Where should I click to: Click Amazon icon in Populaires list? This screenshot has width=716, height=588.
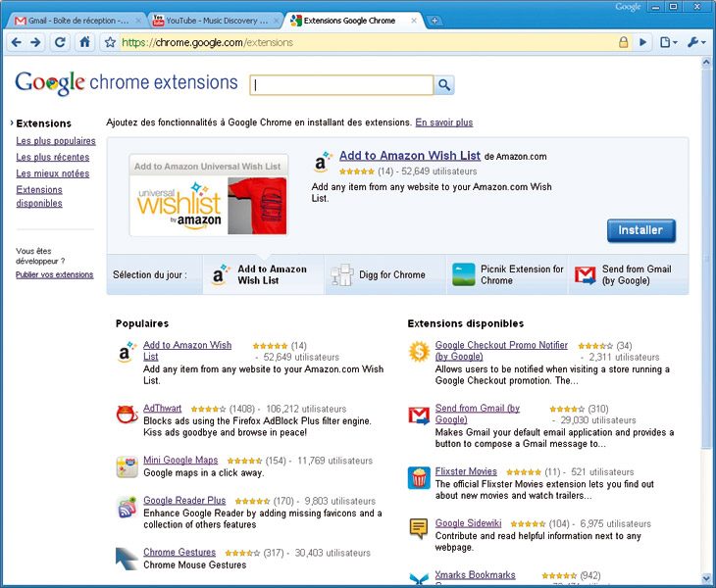click(x=127, y=352)
